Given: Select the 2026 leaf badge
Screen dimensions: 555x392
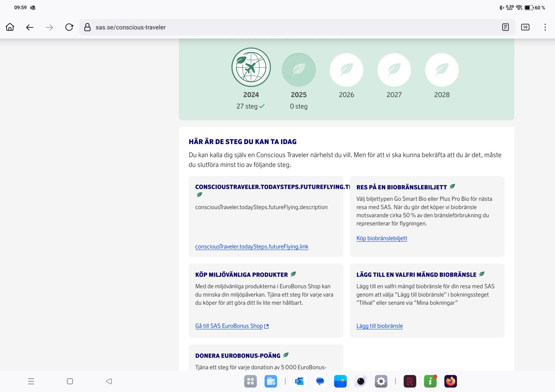Looking at the screenshot, I should 346,70.
